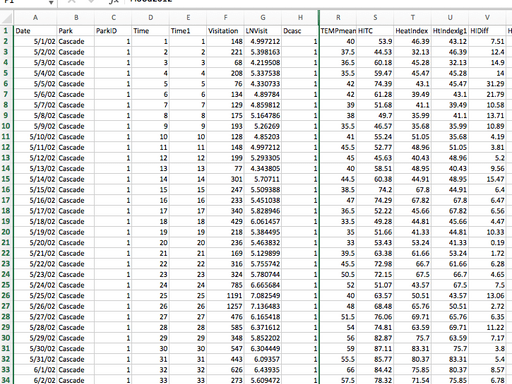This screenshot has height=384, width=512.
Task: Select column B header
Action: click(76, 18)
